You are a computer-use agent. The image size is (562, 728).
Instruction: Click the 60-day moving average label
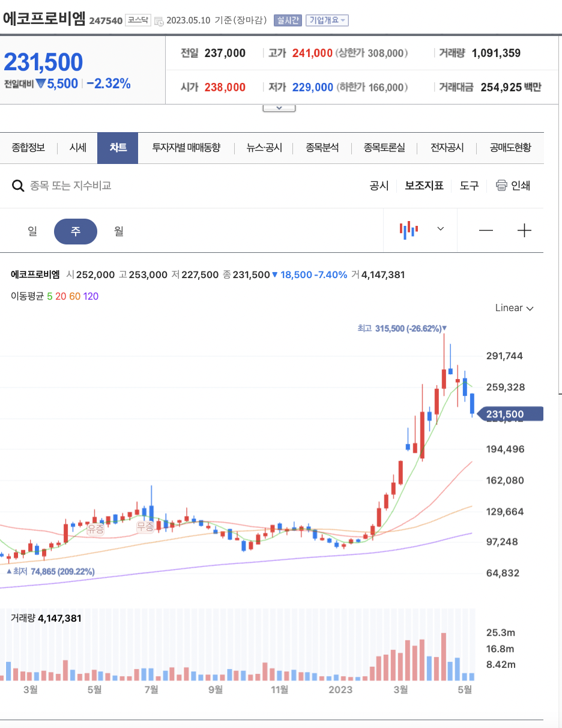pos(74,296)
